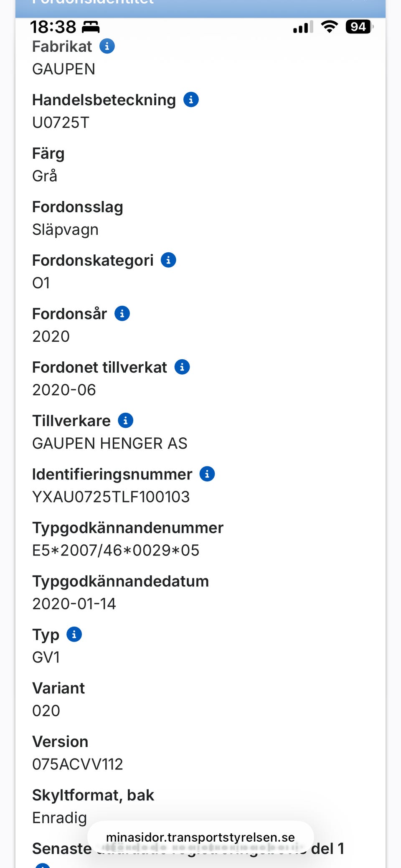Tap Identifieringsnummer info icon
The image size is (401, 868).
(207, 474)
